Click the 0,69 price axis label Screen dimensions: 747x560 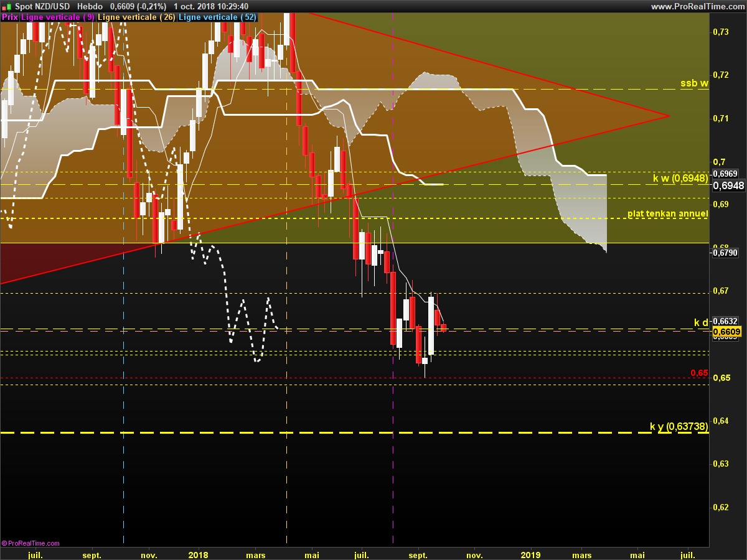720,204
